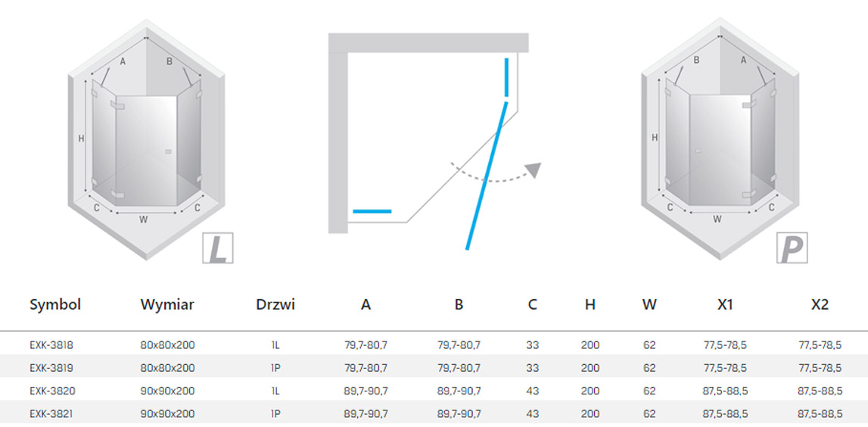Click the W column header

(649, 305)
